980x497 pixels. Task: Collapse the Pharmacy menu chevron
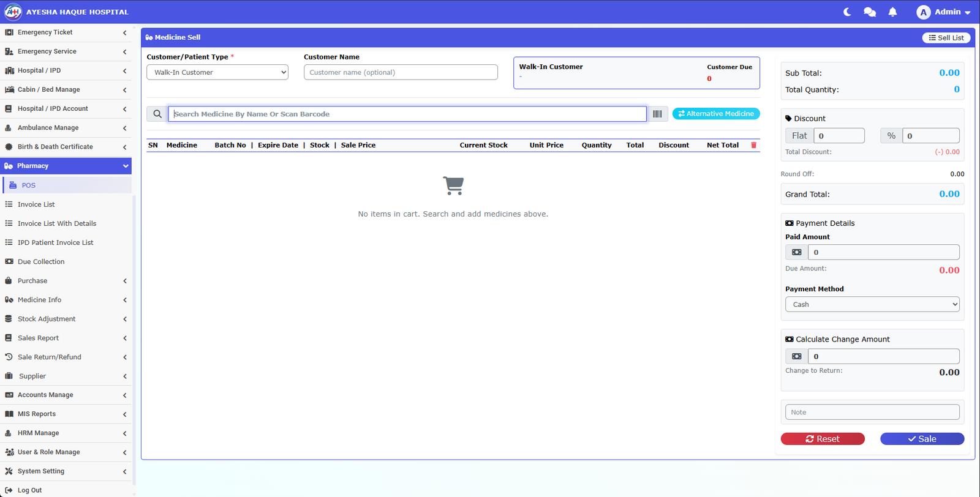pos(126,166)
